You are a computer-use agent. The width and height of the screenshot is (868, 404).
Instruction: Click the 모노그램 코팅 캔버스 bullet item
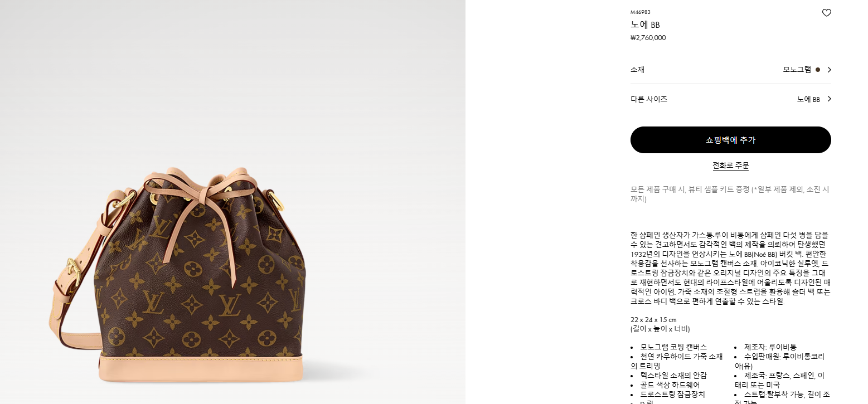(673, 347)
